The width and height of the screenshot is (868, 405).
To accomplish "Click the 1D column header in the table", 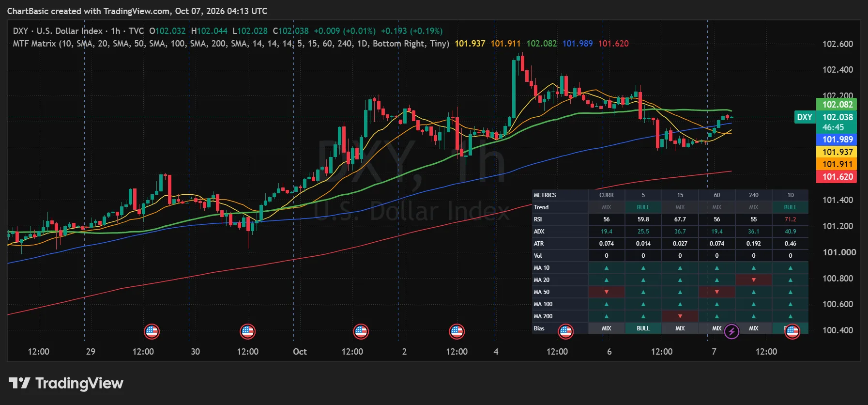I will [x=791, y=195].
